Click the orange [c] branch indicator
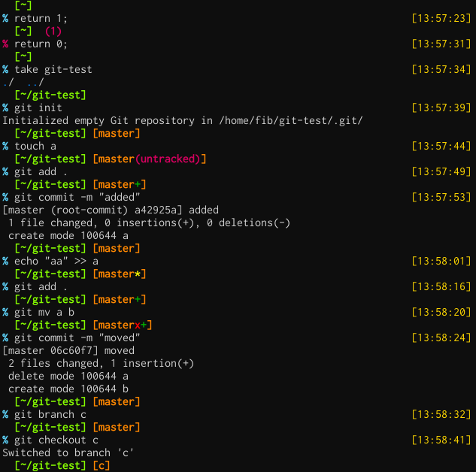The width and height of the screenshot is (476, 472). [x=101, y=466]
